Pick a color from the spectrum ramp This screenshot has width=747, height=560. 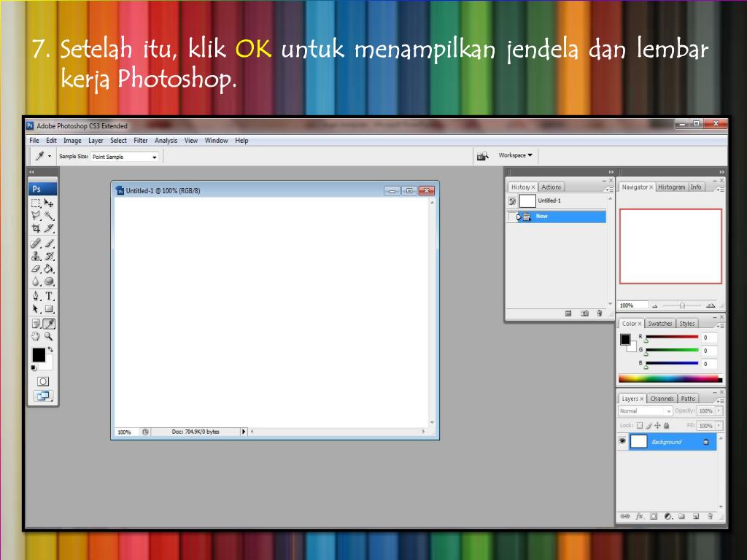coord(670,379)
